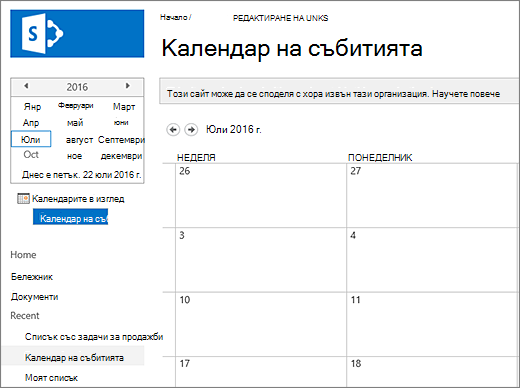This screenshot has width=520, height=388.
Task: Select юни in month picker
Action: point(121,122)
